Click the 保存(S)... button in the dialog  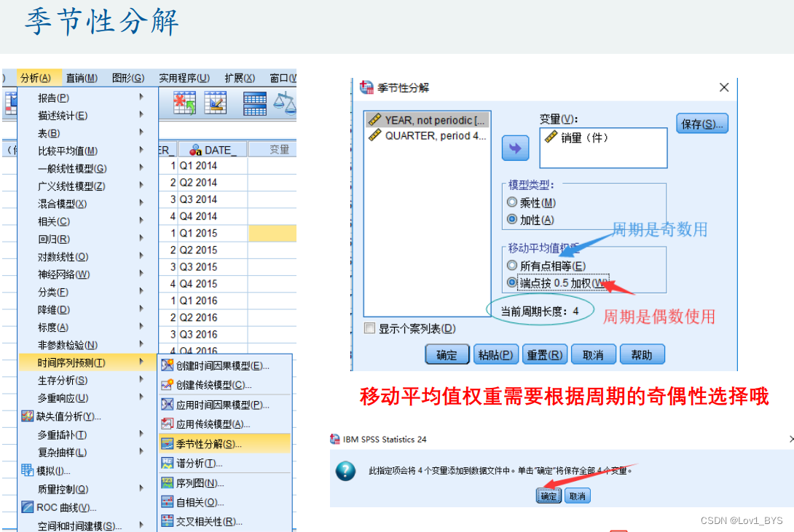702,124
